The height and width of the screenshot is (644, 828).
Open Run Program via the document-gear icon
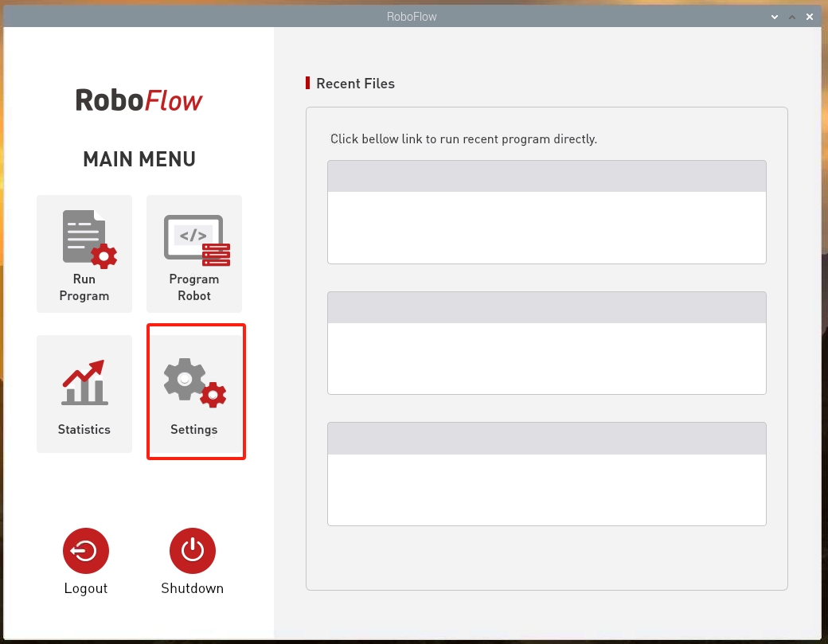[x=89, y=239]
